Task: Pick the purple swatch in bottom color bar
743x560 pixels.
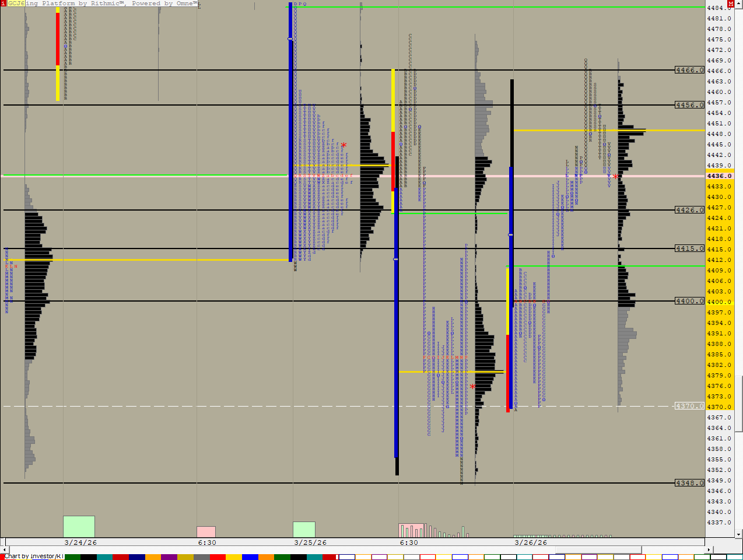Action: pyautogui.click(x=169, y=557)
